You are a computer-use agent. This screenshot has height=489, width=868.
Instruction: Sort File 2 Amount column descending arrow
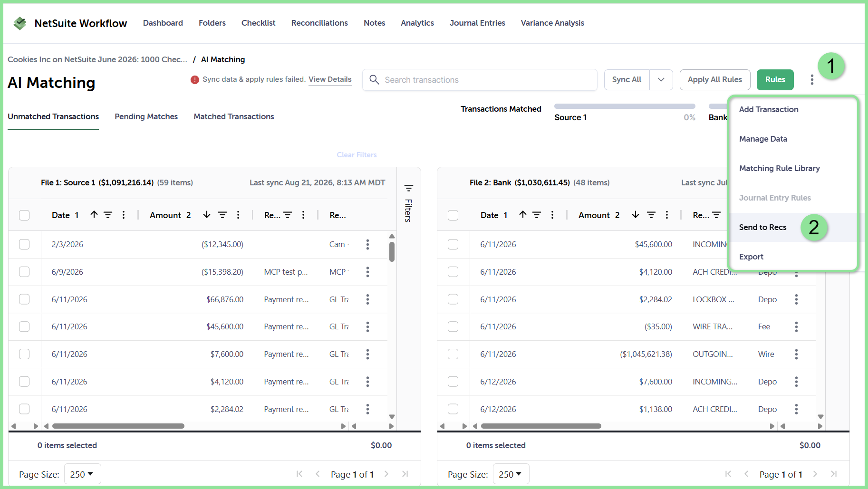pyautogui.click(x=636, y=215)
